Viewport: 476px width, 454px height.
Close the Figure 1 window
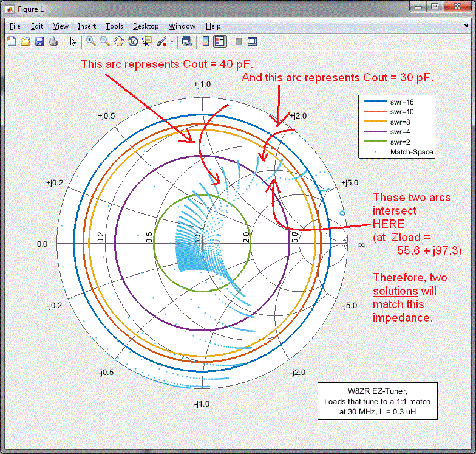pos(458,6)
